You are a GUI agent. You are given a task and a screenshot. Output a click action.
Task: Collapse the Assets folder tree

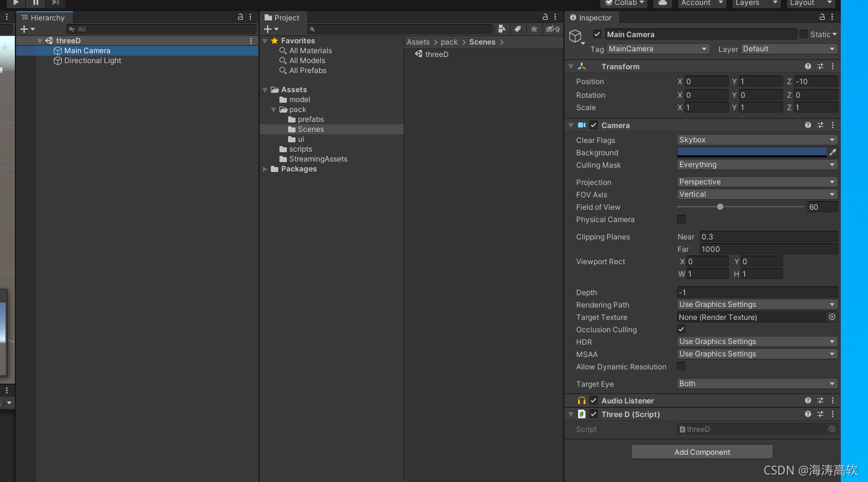click(x=265, y=90)
